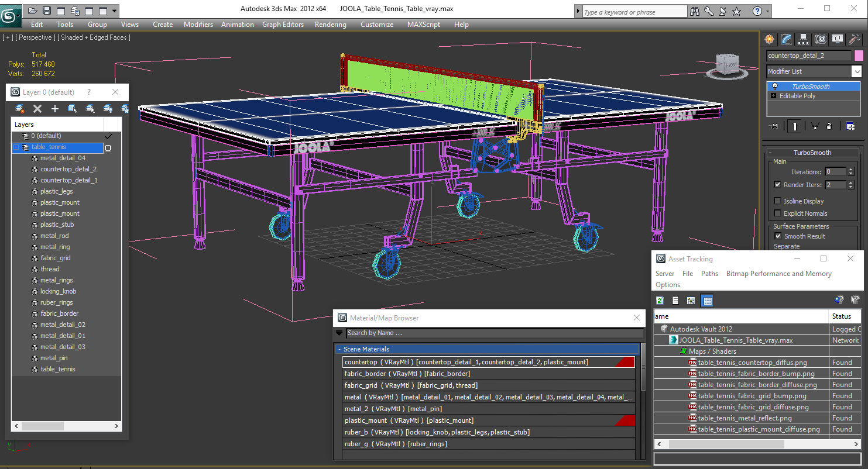The image size is (868, 469).
Task: Click the star Favorites icon
Action: pos(737,11)
